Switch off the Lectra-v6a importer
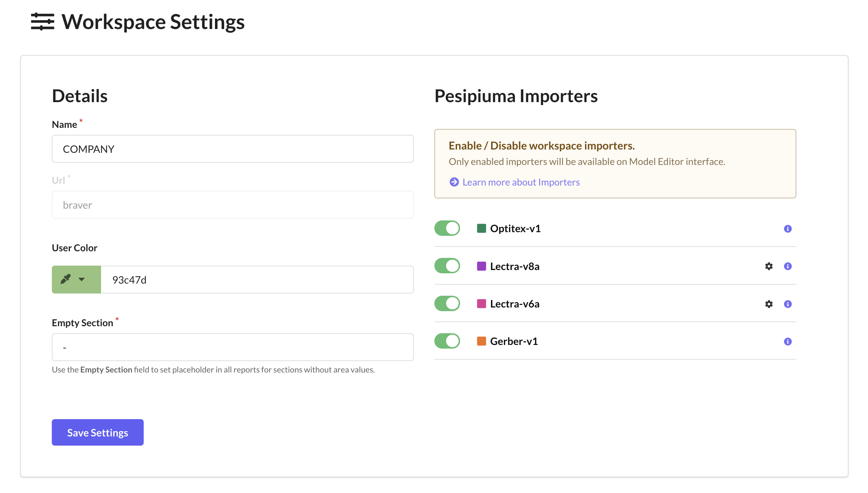 pos(447,303)
